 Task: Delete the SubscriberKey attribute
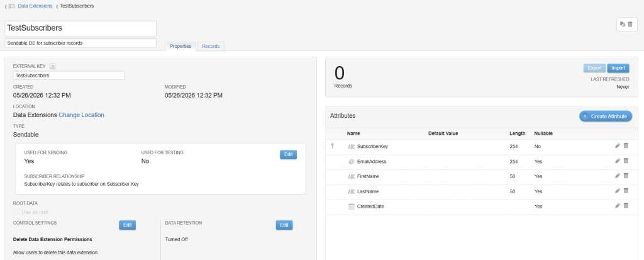tap(626, 145)
